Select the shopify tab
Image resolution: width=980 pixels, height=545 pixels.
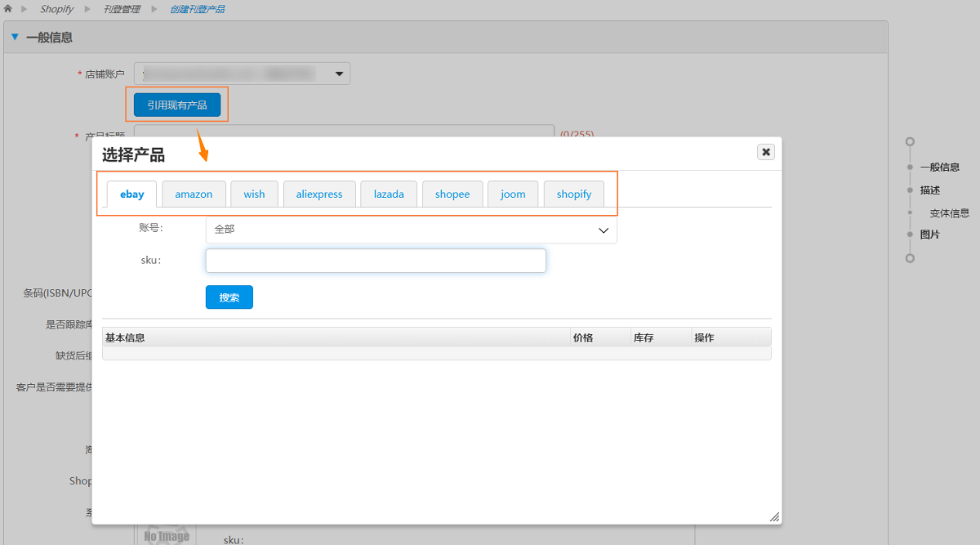coord(574,194)
